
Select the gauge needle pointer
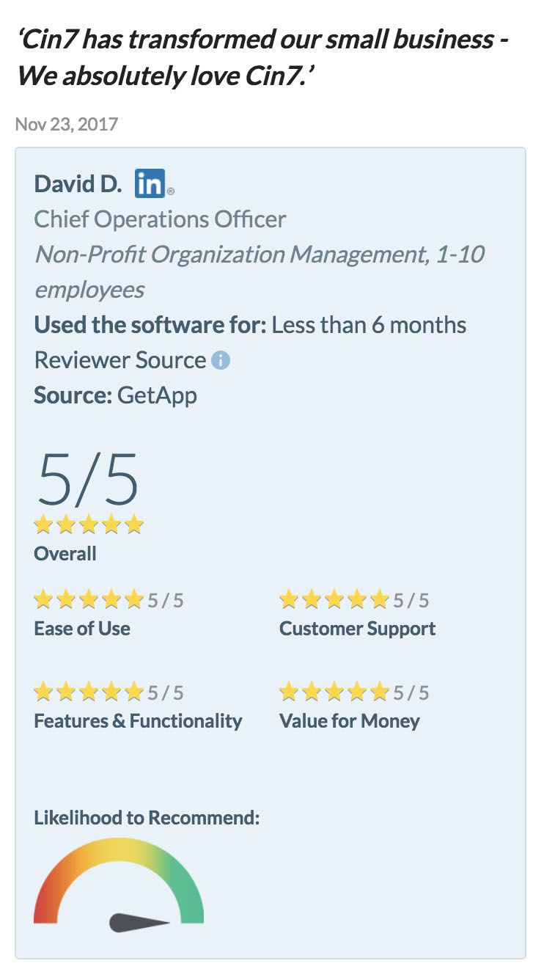(x=139, y=923)
